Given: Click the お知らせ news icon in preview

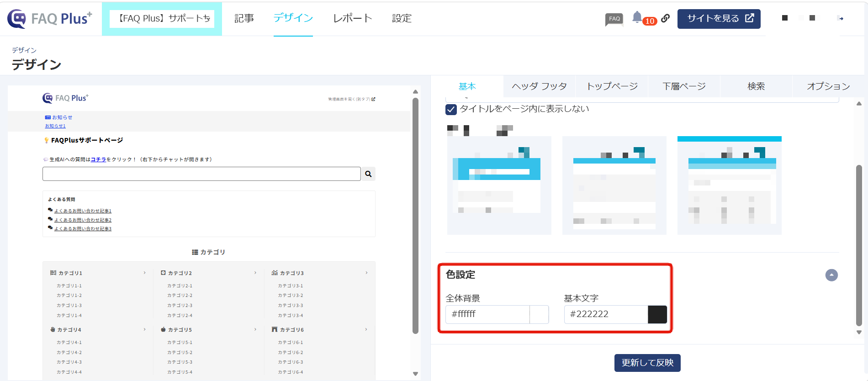Looking at the screenshot, I should click(x=48, y=117).
